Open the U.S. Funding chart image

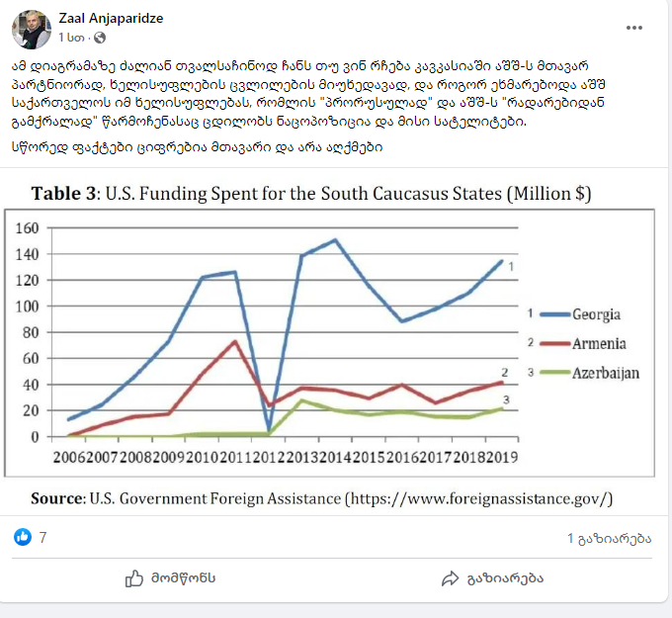pyautogui.click(x=329, y=343)
